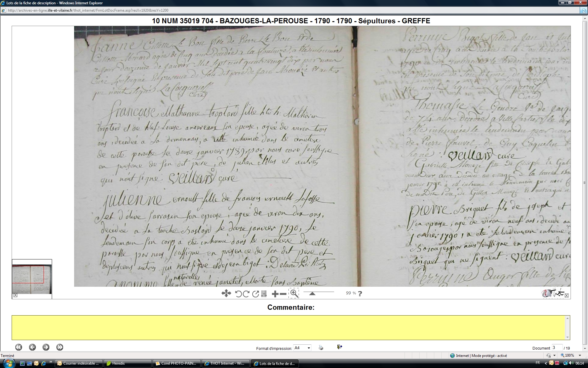The height and width of the screenshot is (368, 588).
Task: Click the page overview thumbnail
Action: 32,279
